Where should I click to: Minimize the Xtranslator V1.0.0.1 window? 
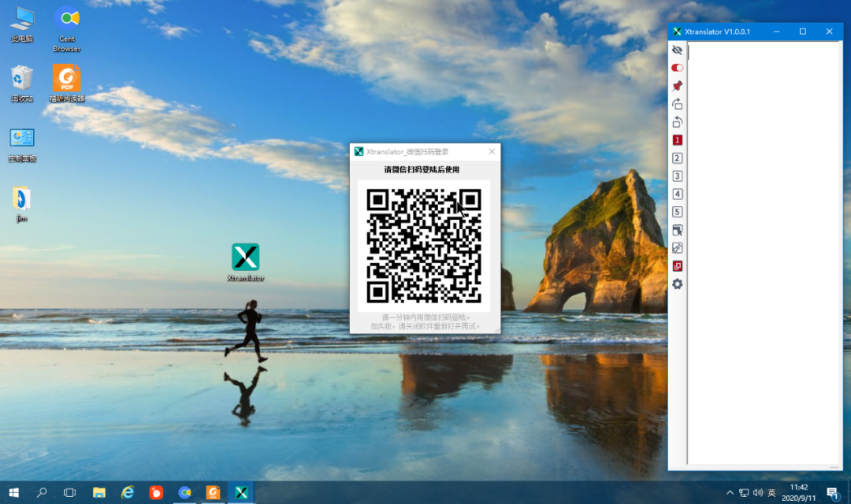click(777, 31)
